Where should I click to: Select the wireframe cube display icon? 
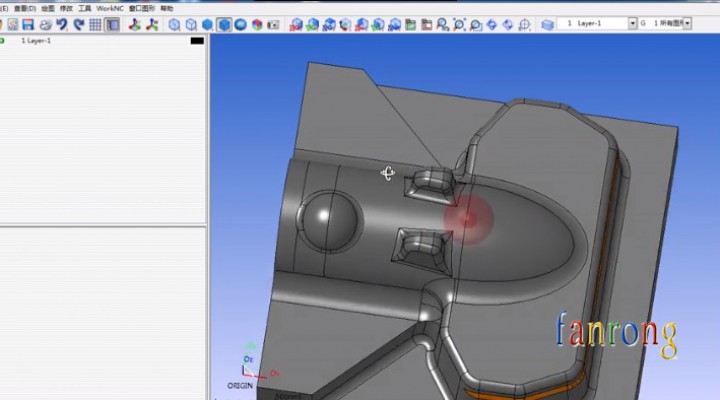174,24
